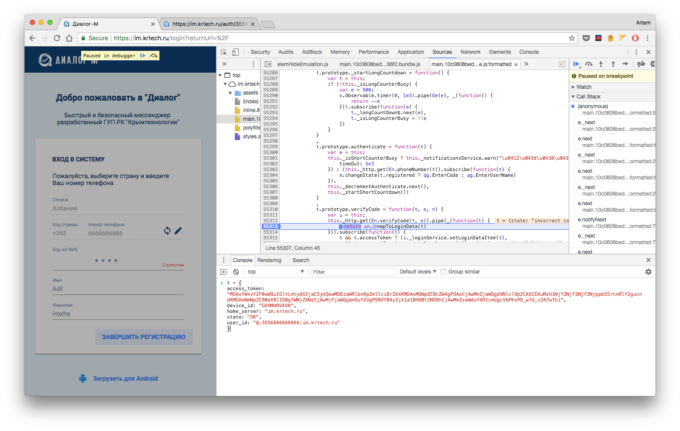
Task: Switch to the Elements panel tab
Action: coord(500,52)
